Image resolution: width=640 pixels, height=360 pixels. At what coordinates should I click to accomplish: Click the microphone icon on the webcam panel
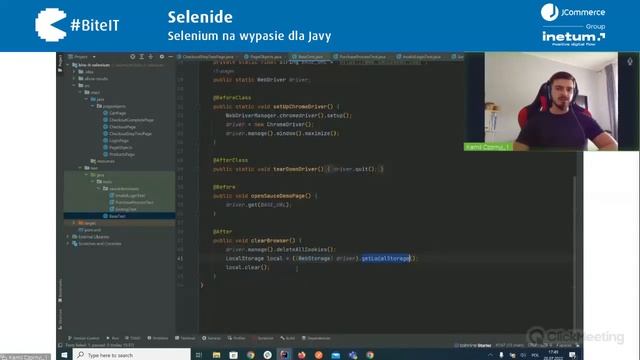(x=630, y=61)
